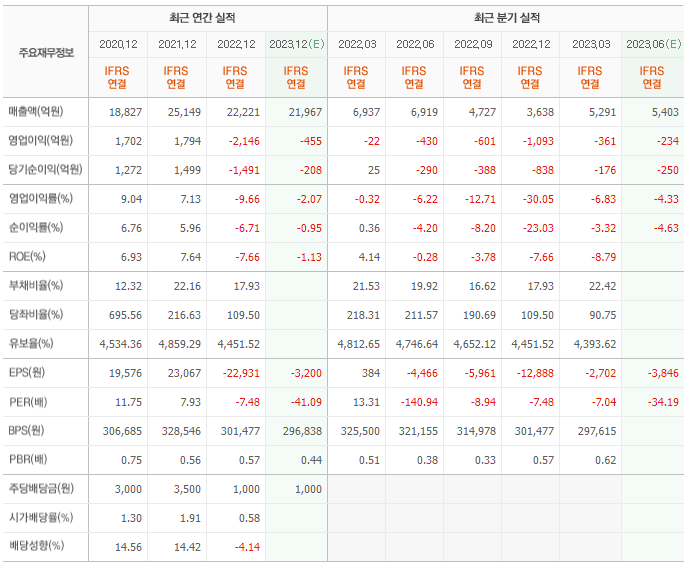
Task: Click the operating profit value -1,093
Action: coord(539,141)
